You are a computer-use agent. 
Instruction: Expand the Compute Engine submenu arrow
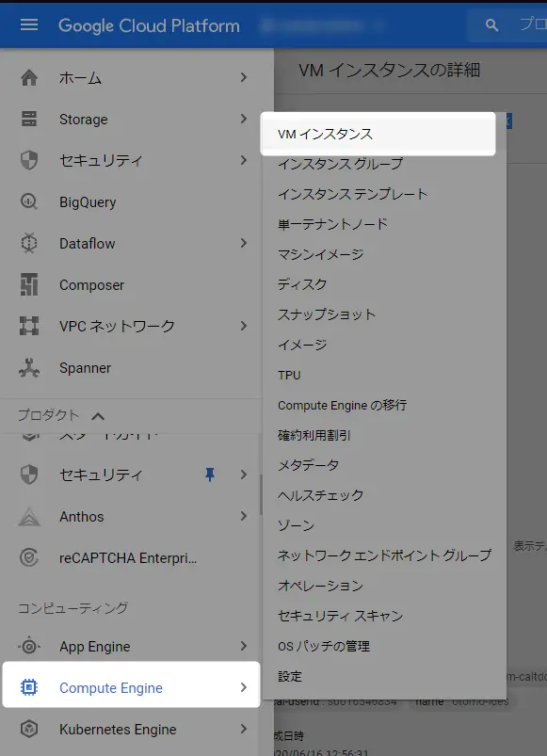tap(244, 687)
